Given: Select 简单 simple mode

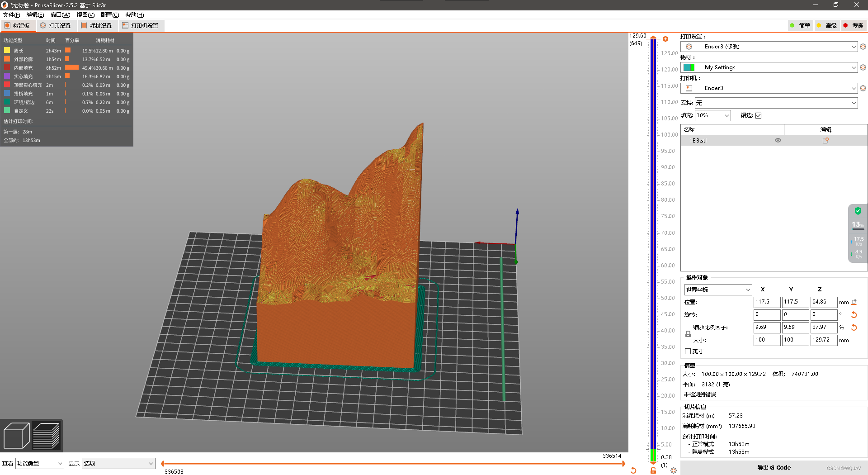Looking at the screenshot, I should tap(800, 26).
